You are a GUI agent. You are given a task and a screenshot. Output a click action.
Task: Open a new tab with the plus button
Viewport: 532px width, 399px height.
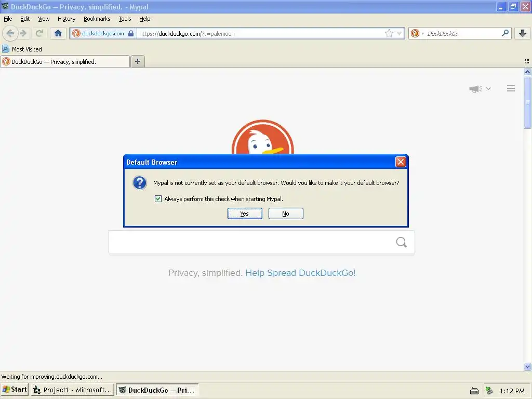coord(137,61)
